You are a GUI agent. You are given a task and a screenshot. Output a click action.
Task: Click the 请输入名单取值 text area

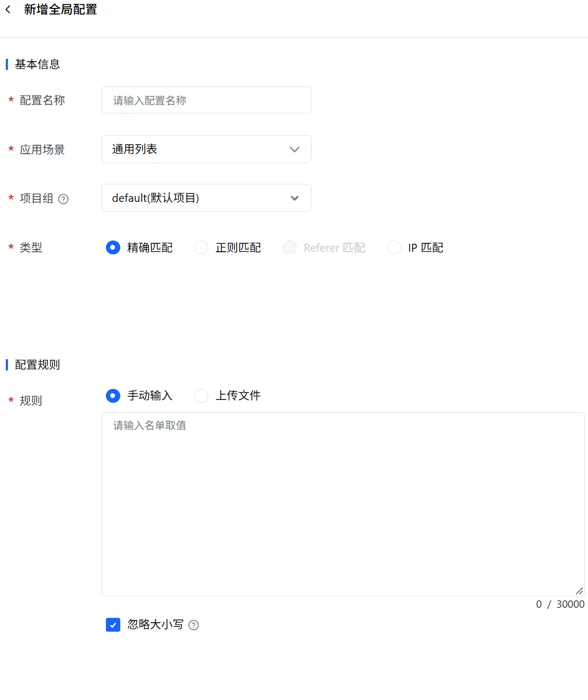[343, 504]
